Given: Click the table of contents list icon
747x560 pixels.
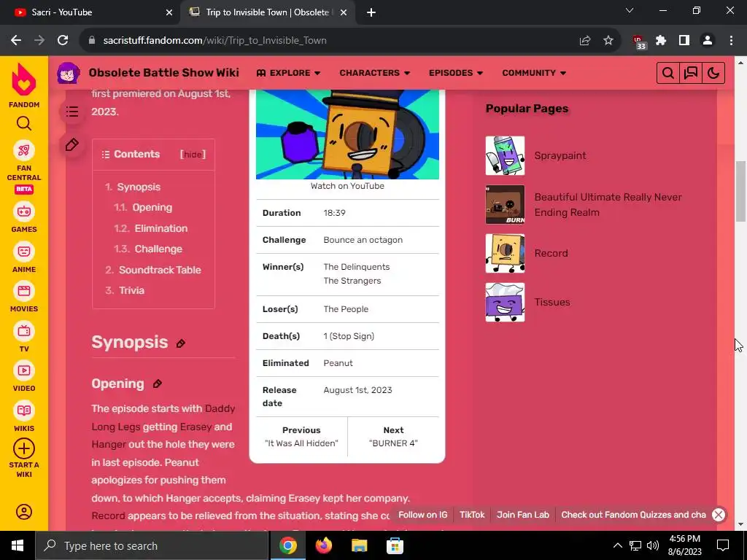Looking at the screenshot, I should (72, 112).
